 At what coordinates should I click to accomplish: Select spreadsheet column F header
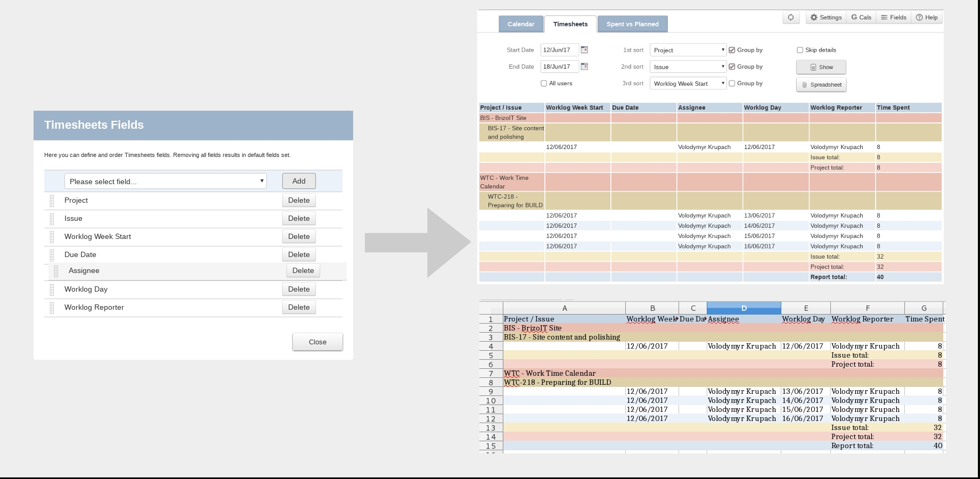point(868,308)
